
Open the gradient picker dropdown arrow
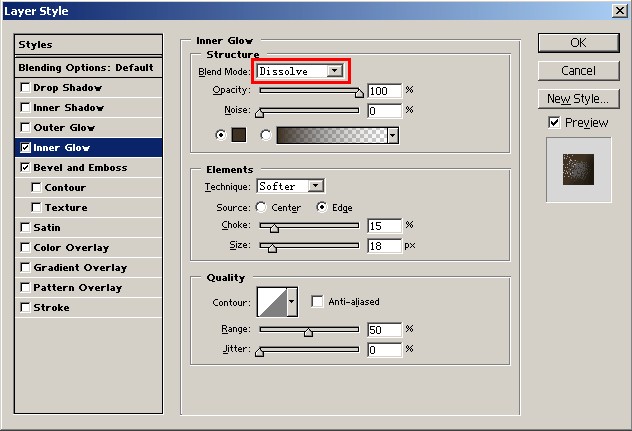click(x=393, y=135)
